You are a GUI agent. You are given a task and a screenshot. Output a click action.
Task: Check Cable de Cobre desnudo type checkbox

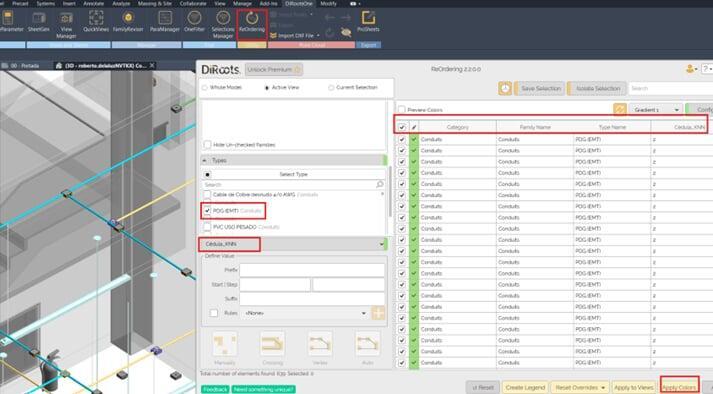[x=207, y=195]
